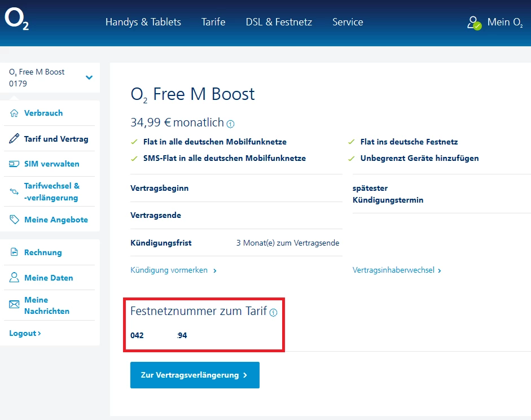Click the O2 logo
Screen dimensions: 531x420
click(16, 19)
